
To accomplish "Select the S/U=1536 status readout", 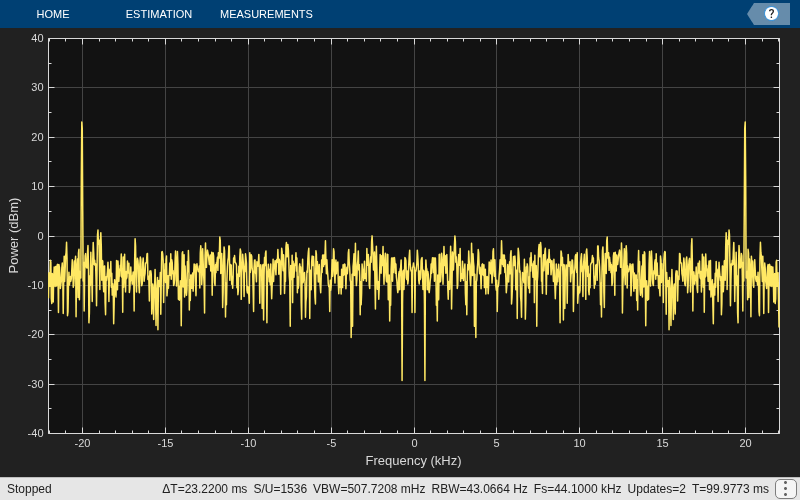I will point(280,489).
